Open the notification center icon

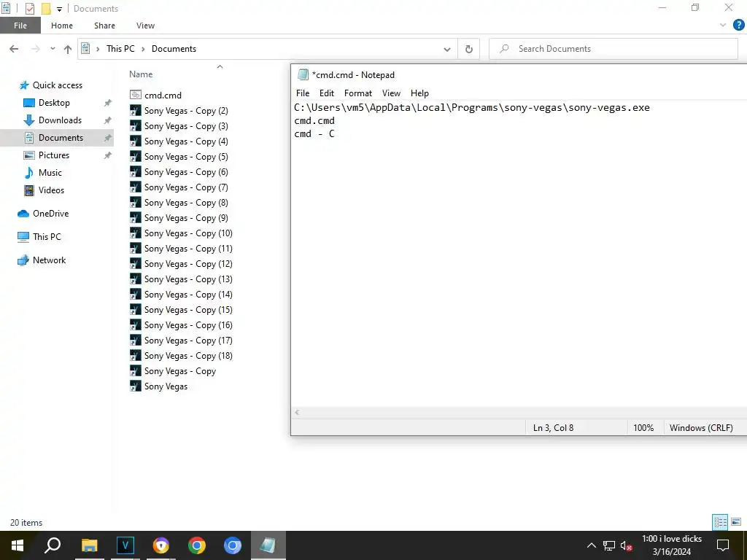723,545
